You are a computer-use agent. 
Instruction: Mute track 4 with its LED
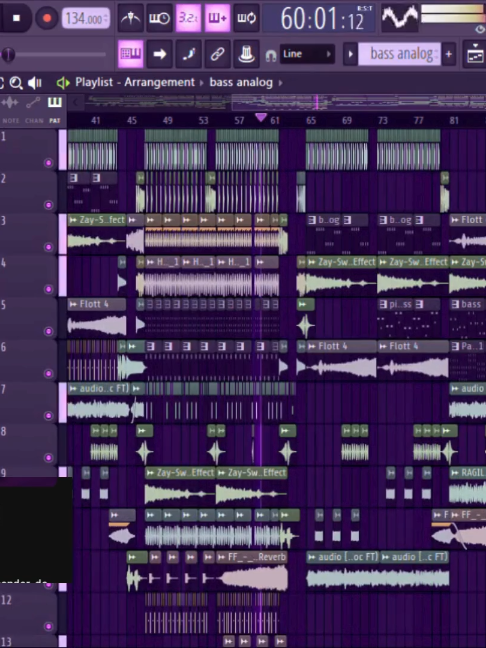point(48,289)
